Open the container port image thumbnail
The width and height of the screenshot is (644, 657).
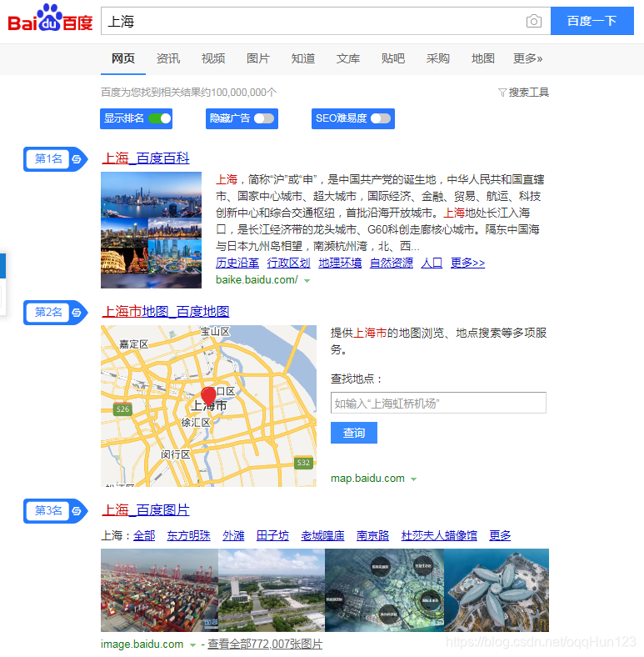tap(159, 590)
